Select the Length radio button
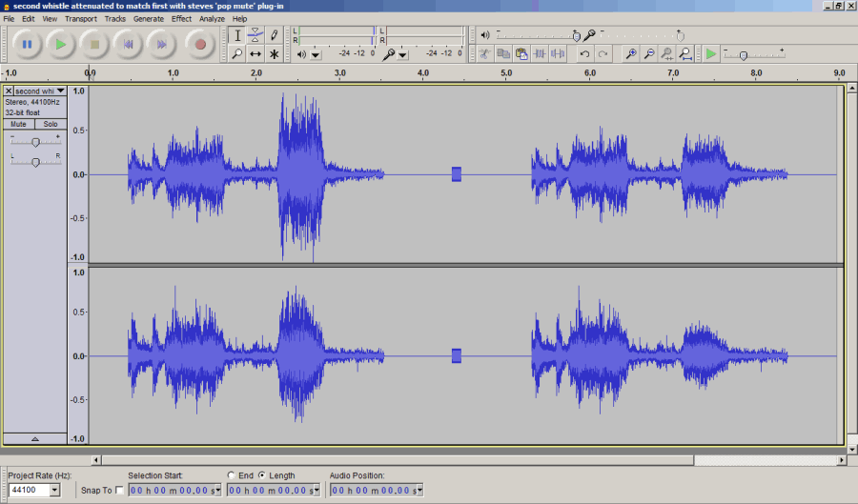 pos(262,475)
